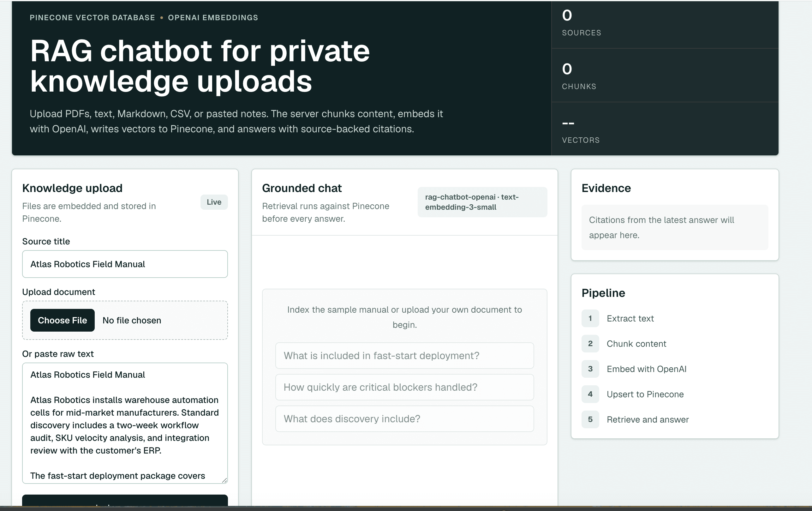
Task: Click the step 3 number badge in Pipeline
Action: [x=590, y=369]
